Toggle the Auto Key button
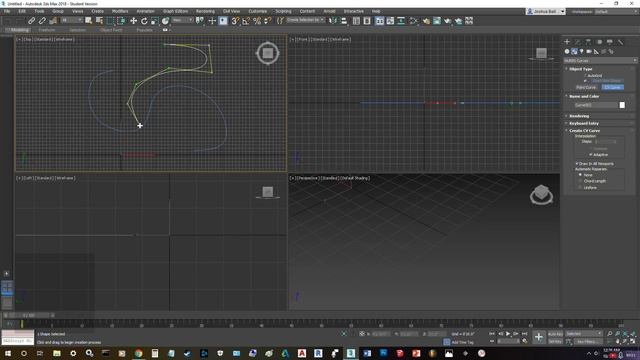 (x=555, y=334)
